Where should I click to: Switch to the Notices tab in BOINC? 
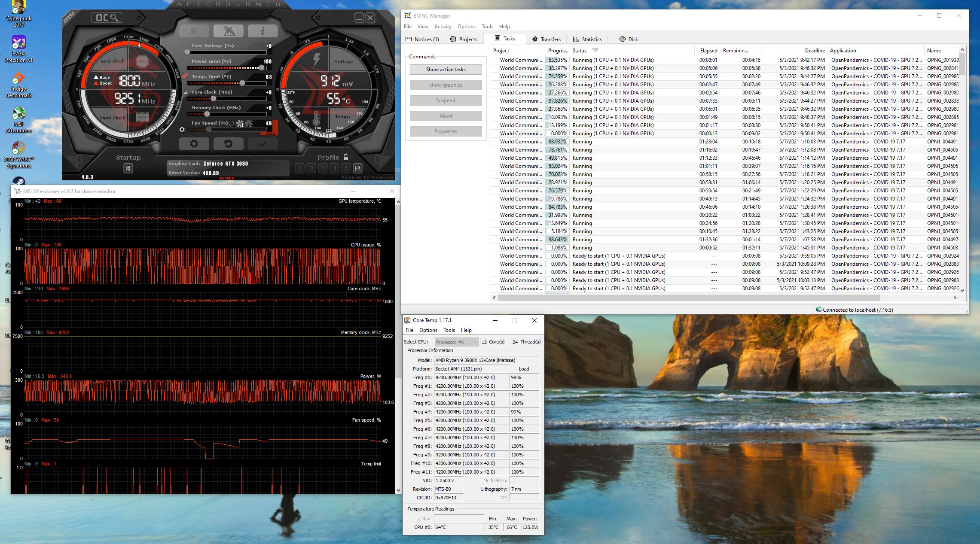pos(422,39)
